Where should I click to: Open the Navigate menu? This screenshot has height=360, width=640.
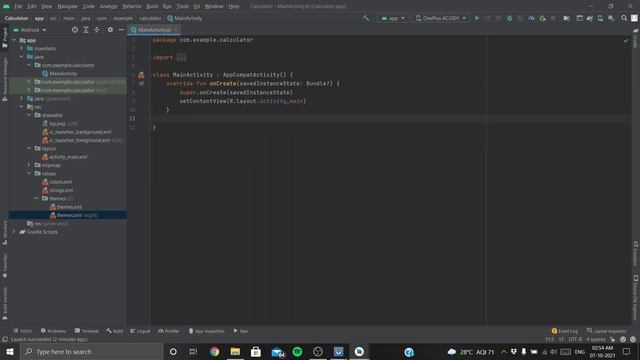pos(67,6)
